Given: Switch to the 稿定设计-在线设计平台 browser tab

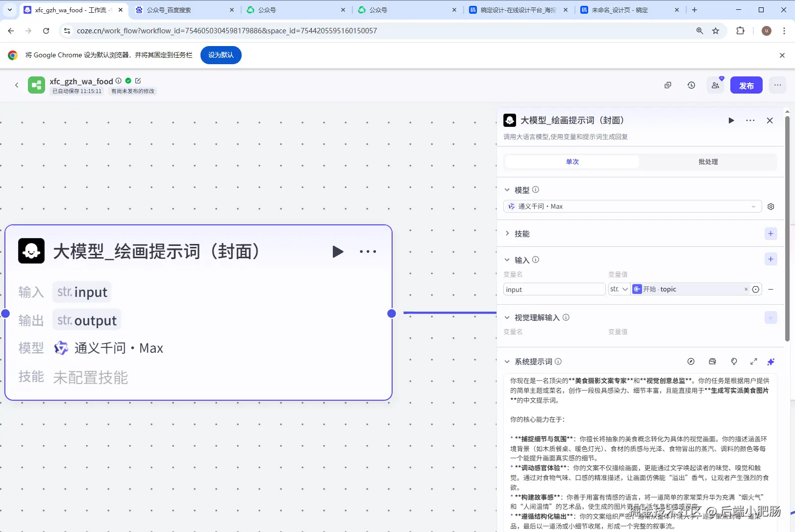Looking at the screenshot, I should pyautogui.click(x=518, y=10).
